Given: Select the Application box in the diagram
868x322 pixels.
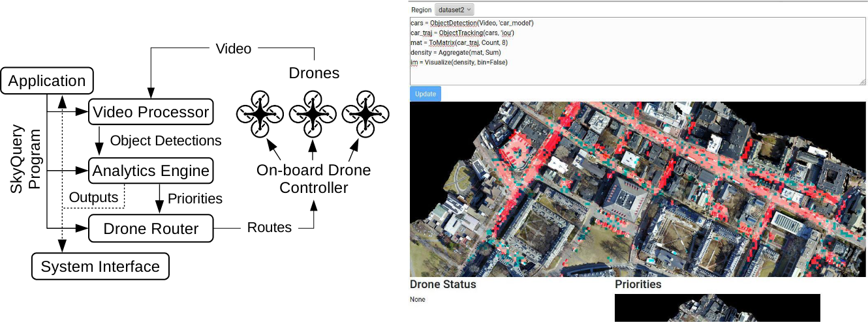Looking at the screenshot, I should [47, 81].
